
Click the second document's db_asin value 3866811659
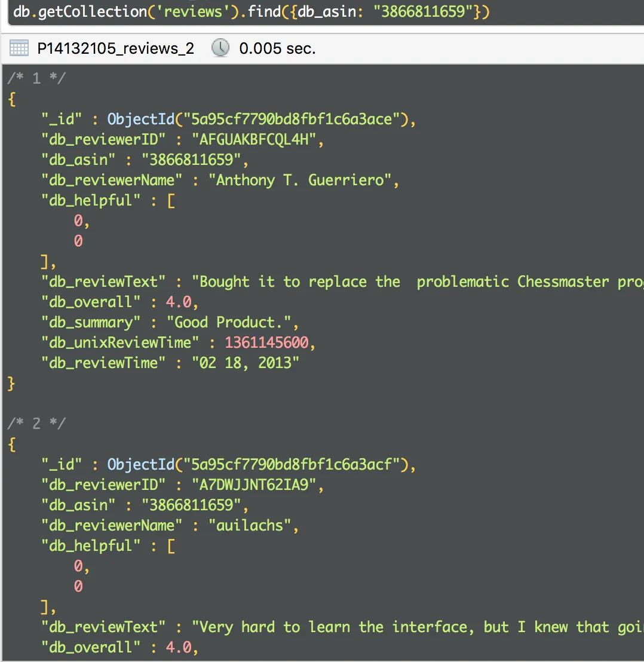point(191,505)
